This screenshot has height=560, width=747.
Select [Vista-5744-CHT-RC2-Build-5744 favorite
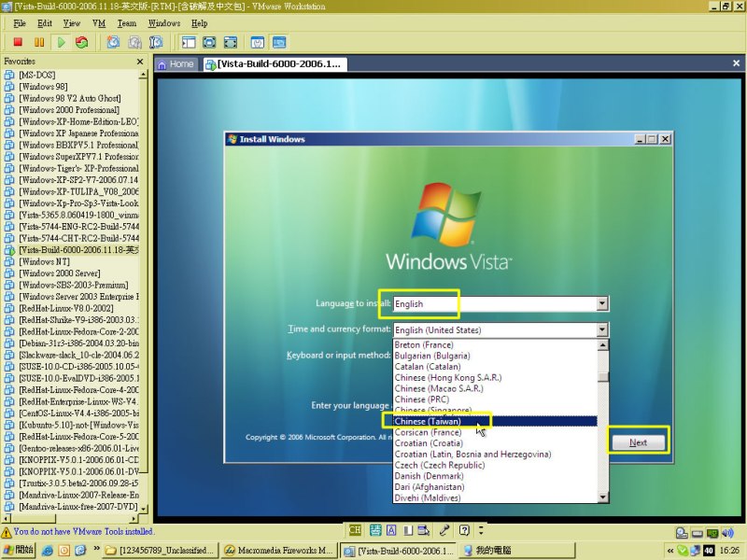tap(78, 239)
